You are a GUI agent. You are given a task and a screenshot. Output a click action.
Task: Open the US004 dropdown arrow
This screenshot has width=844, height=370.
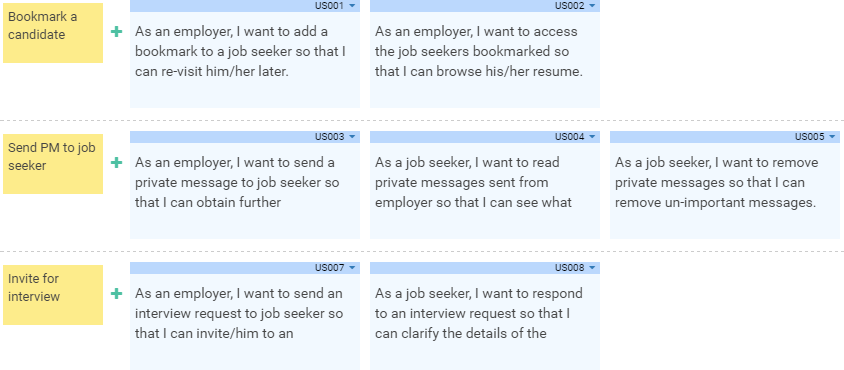tap(592, 137)
